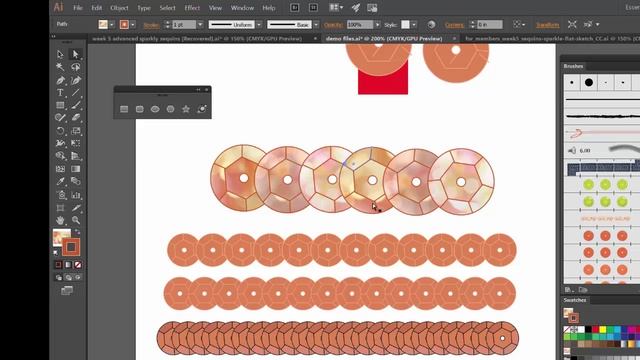Screen dimensions: 640x360
Task: Select the Eyedropper tool
Action: coord(60,181)
